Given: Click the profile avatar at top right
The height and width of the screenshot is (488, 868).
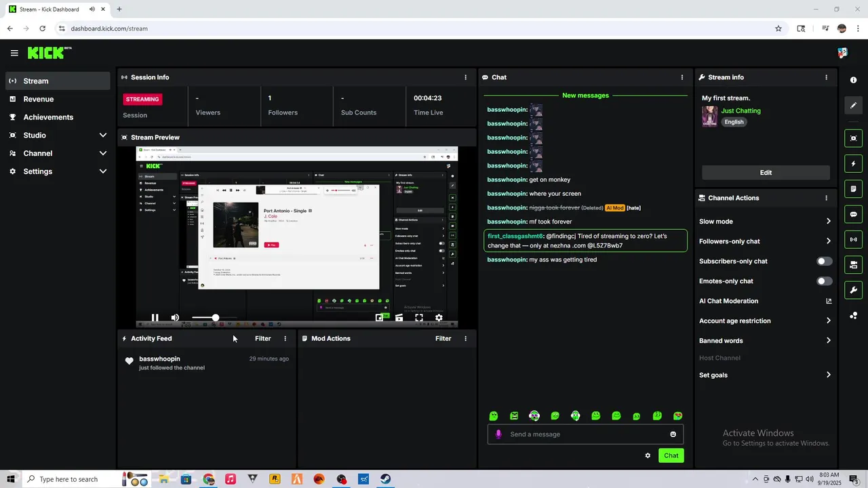Looking at the screenshot, I should click(842, 53).
